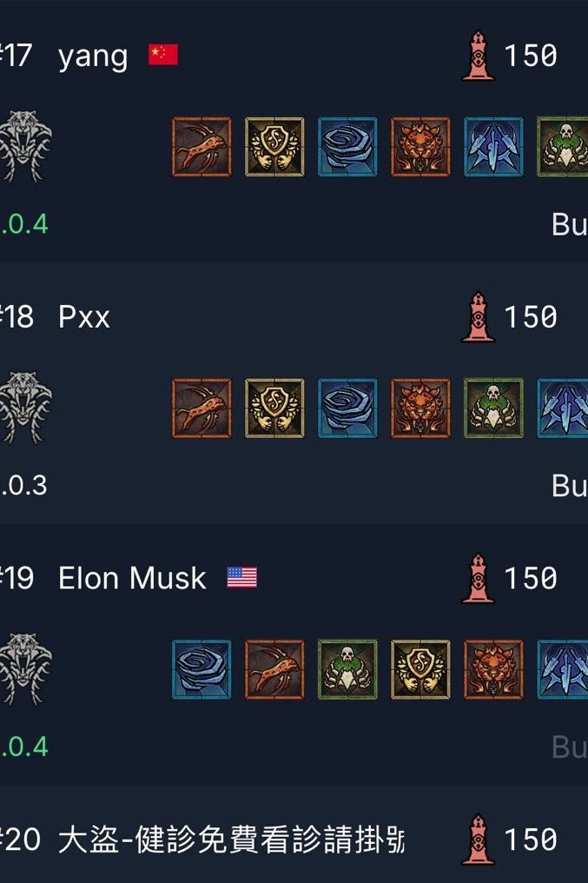Screen dimensions: 588x883
Task: Open the Pxx leaderboard entry name
Action: coord(84,317)
